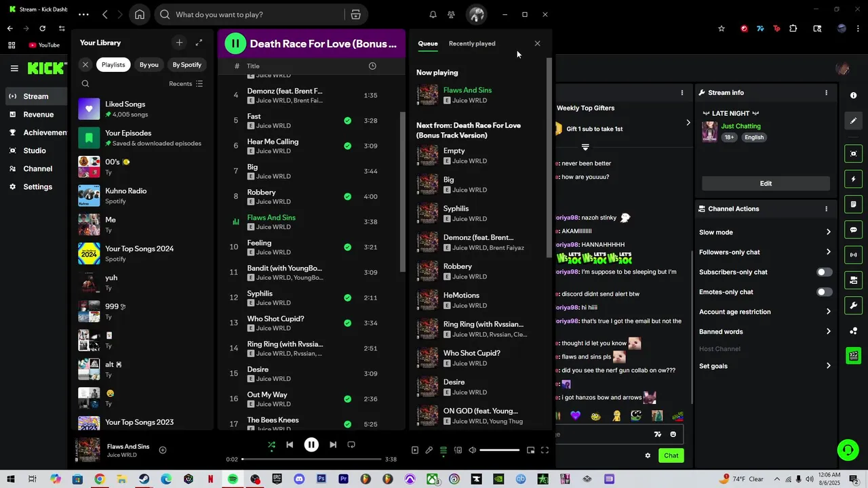
Task: Open Stream info three-dot menu
Action: pyautogui.click(x=826, y=93)
